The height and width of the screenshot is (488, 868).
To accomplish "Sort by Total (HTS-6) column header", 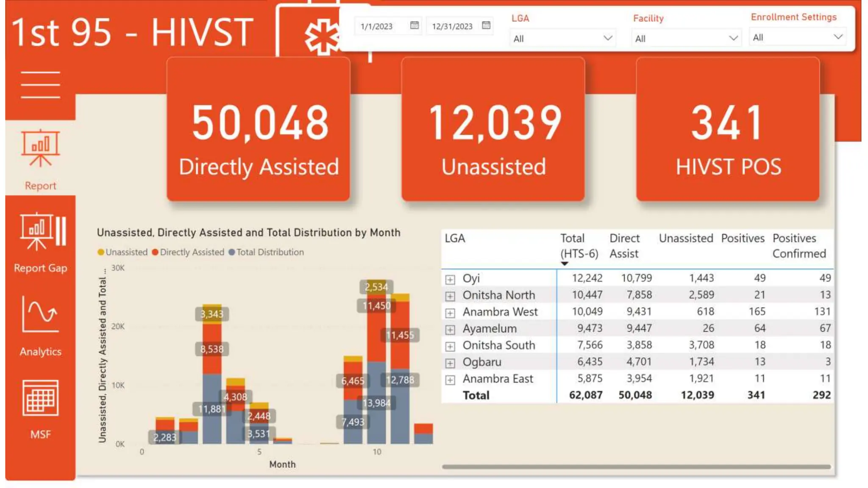I will click(579, 246).
